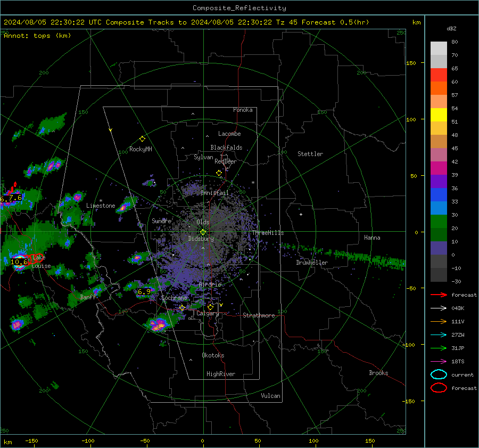Viewport: 479px width, 448px height.
Task: Click the Airdrie city label
Action: coord(210,284)
